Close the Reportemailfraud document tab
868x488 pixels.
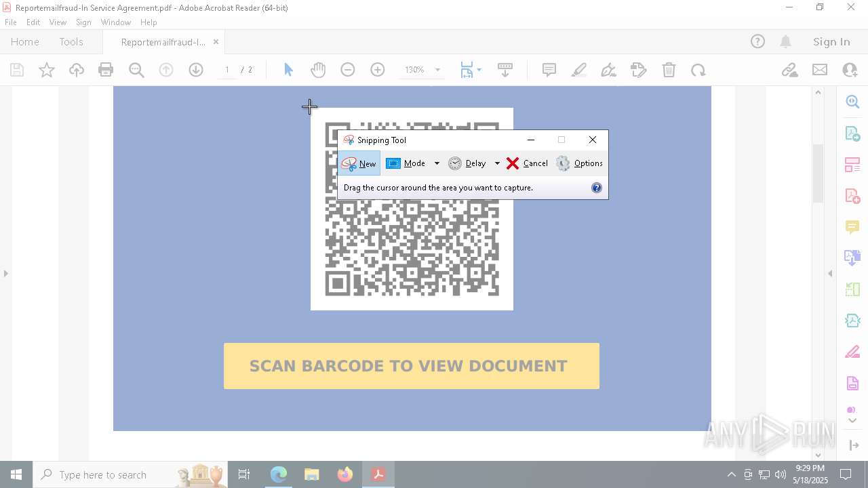pos(216,42)
